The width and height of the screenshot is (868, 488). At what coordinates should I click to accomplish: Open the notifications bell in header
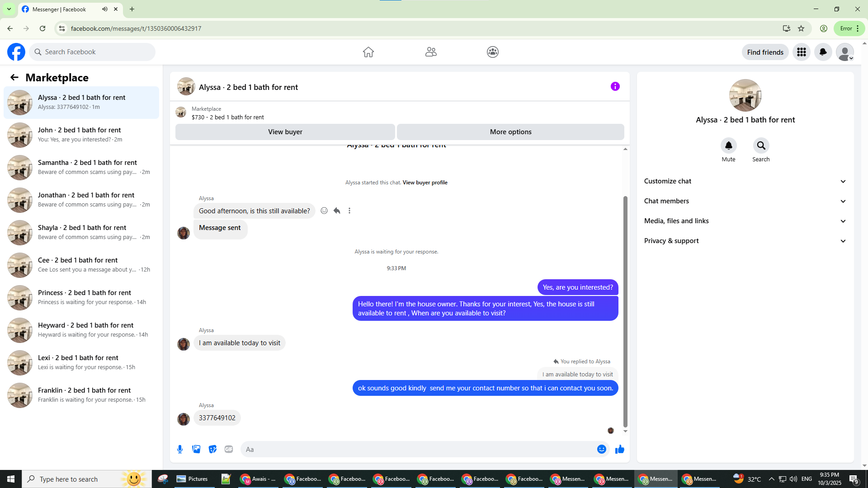pyautogui.click(x=823, y=52)
